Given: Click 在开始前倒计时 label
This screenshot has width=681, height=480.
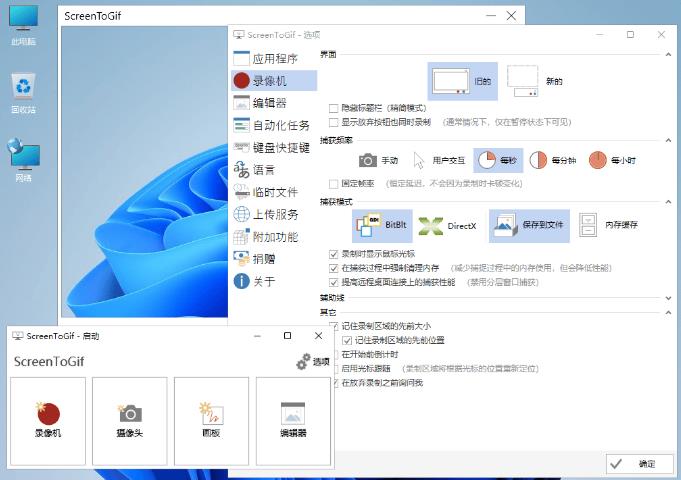Looking at the screenshot, I should [x=370, y=354].
